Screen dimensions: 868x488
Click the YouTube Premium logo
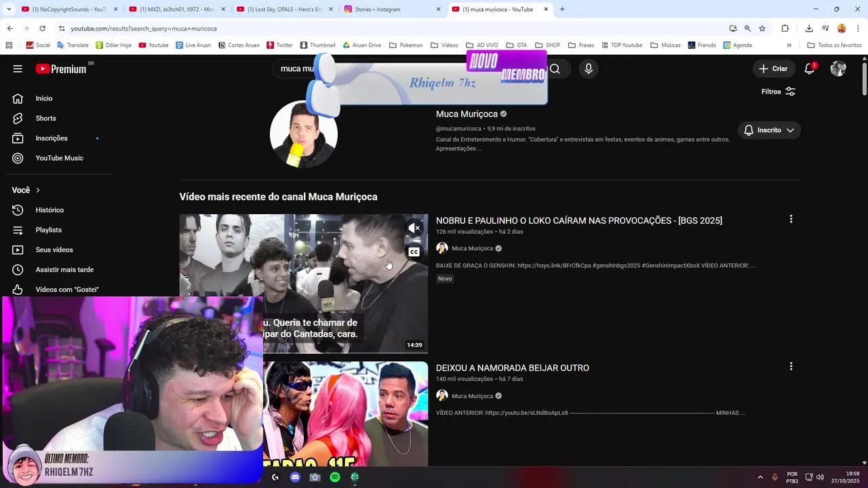61,68
